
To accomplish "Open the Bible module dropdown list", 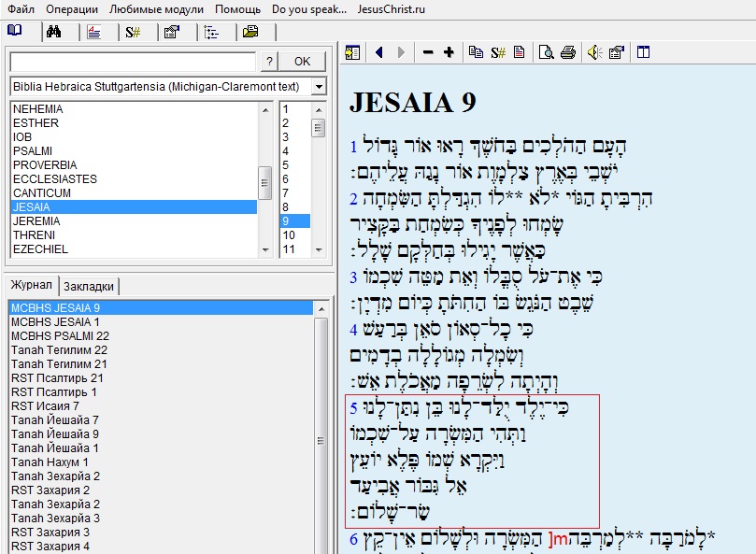I will coord(319,87).
